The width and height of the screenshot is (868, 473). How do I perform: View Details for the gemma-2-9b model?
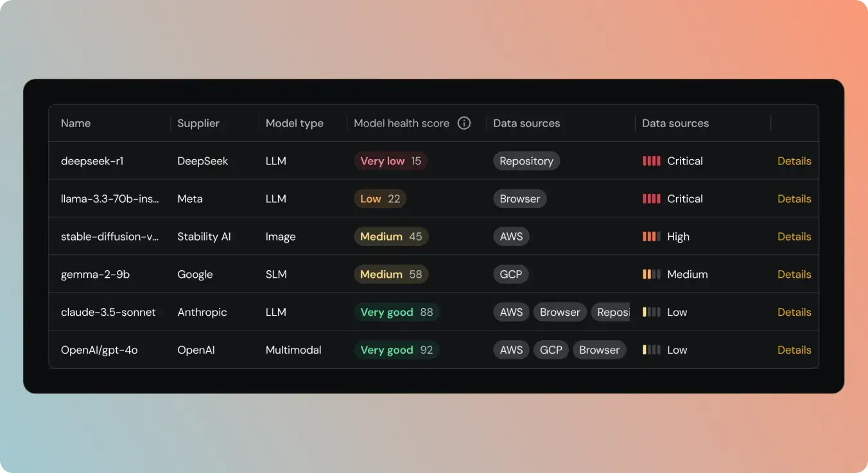coord(794,275)
